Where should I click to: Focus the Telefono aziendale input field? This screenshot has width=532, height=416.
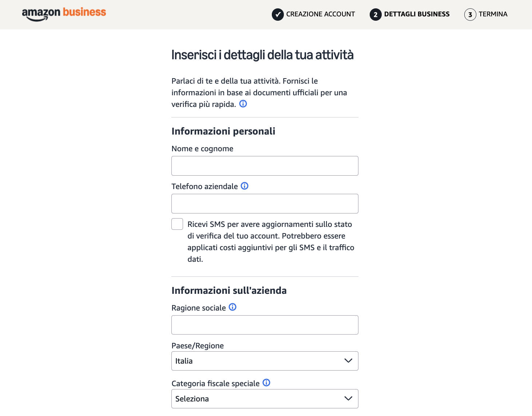265,204
